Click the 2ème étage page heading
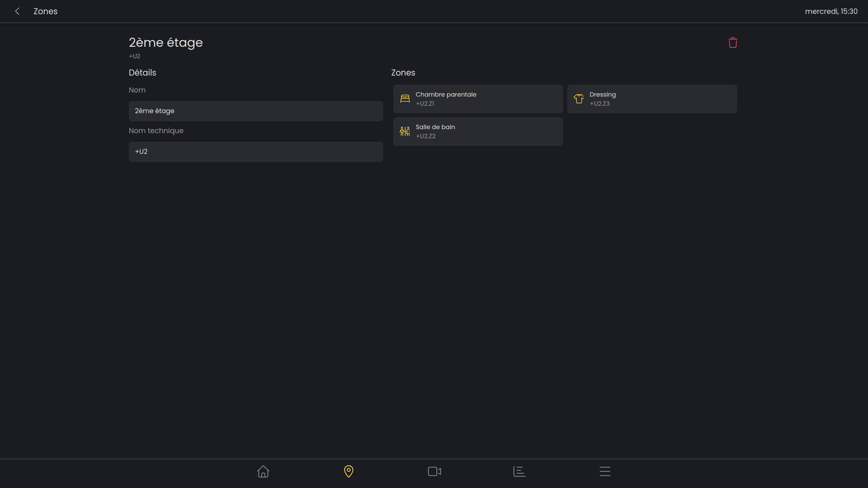This screenshot has width=868, height=488. point(166,42)
